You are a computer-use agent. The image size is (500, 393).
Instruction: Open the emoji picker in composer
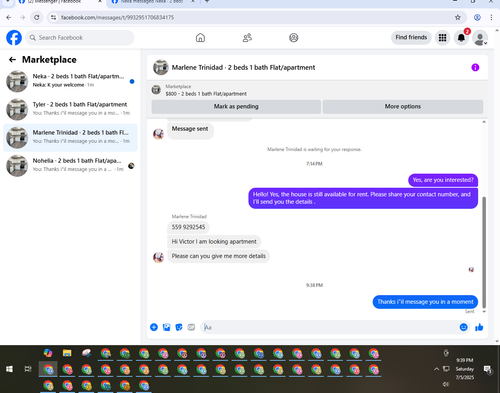(x=463, y=327)
